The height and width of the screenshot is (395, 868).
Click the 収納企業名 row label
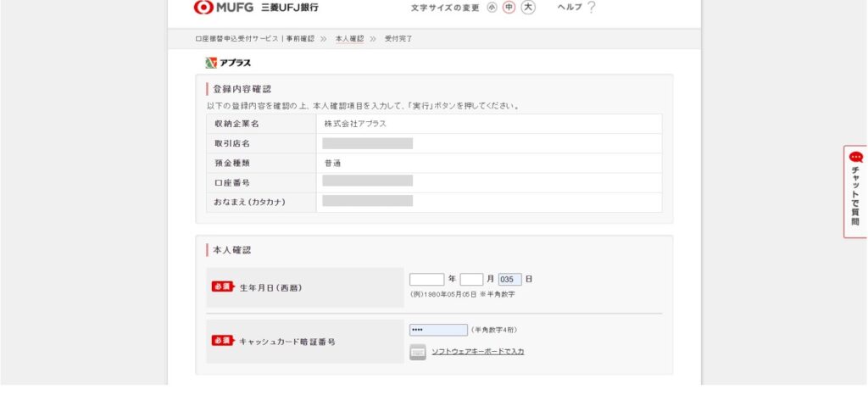pos(237,124)
